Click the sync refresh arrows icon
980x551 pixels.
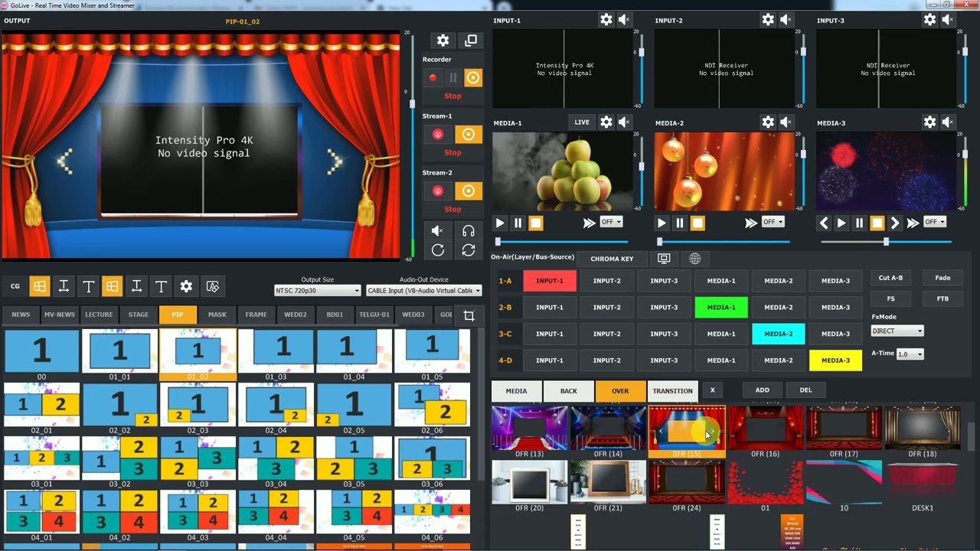(468, 249)
